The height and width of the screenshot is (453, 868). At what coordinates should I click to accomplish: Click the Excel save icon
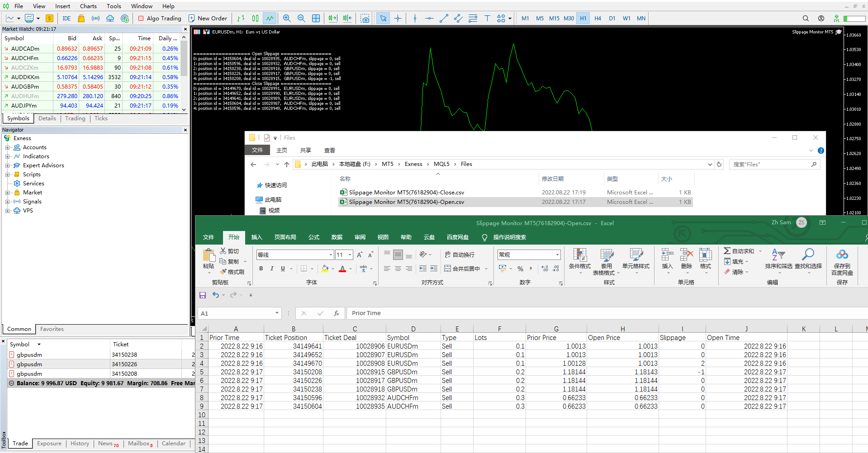pyautogui.click(x=203, y=295)
